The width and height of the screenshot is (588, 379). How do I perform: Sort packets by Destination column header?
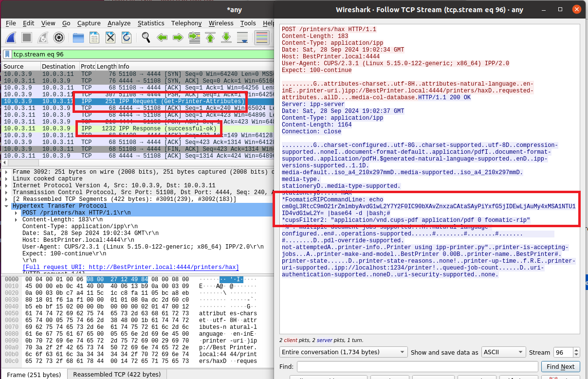59,66
